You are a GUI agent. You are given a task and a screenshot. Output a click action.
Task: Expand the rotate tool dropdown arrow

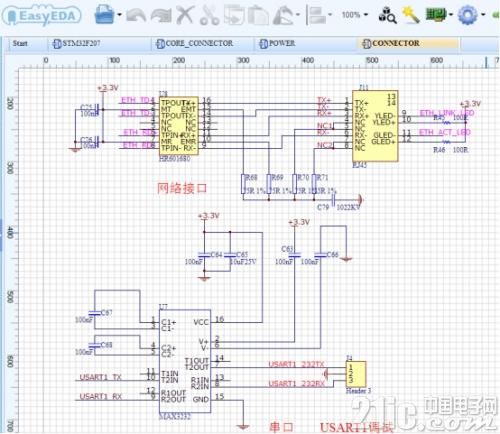(x=298, y=15)
